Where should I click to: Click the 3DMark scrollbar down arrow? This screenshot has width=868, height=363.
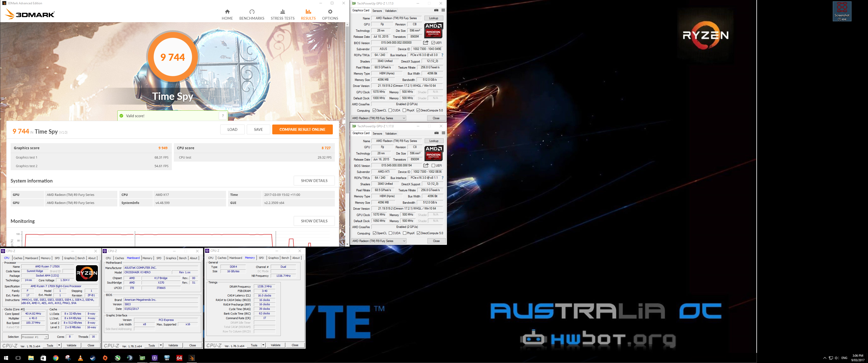pyautogui.click(x=347, y=244)
